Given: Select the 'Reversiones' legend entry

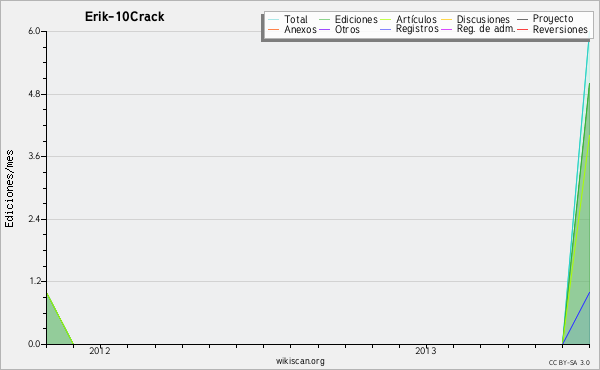Looking at the screenshot, I should pos(560,29).
